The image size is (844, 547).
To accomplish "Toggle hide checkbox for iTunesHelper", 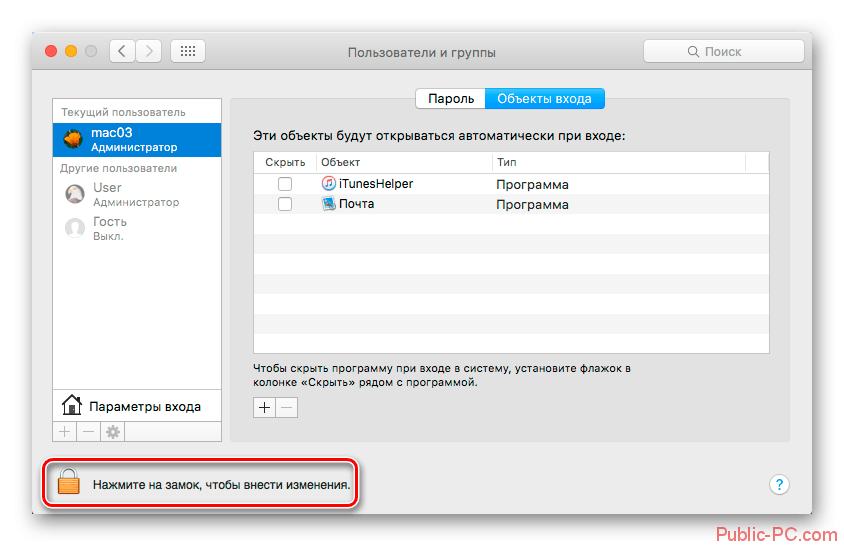I will 285,184.
